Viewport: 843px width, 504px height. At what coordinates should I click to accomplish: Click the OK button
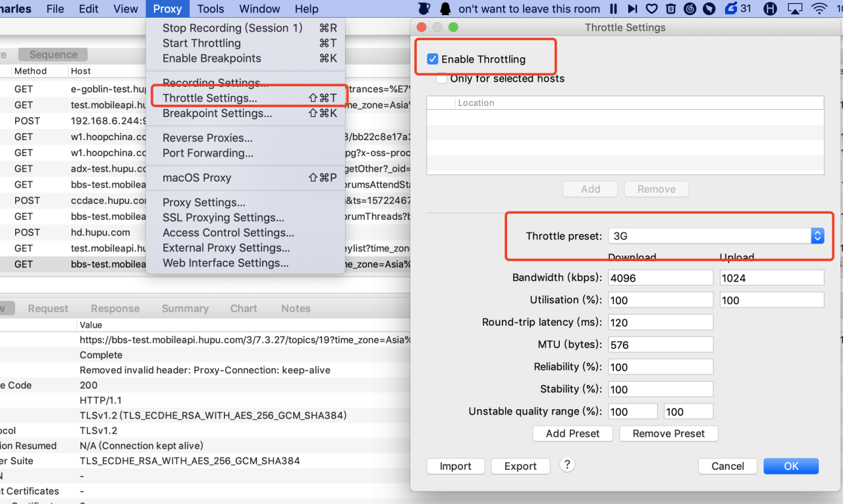791,466
